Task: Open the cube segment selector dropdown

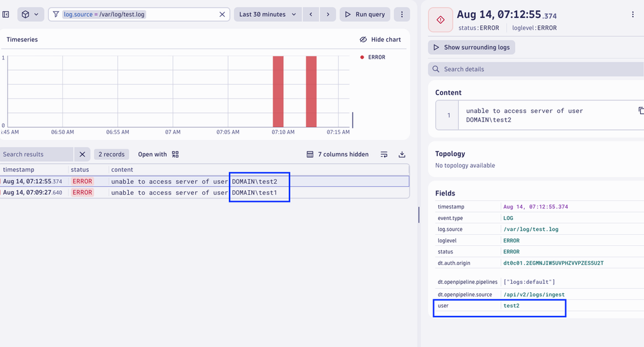Action: (30, 14)
